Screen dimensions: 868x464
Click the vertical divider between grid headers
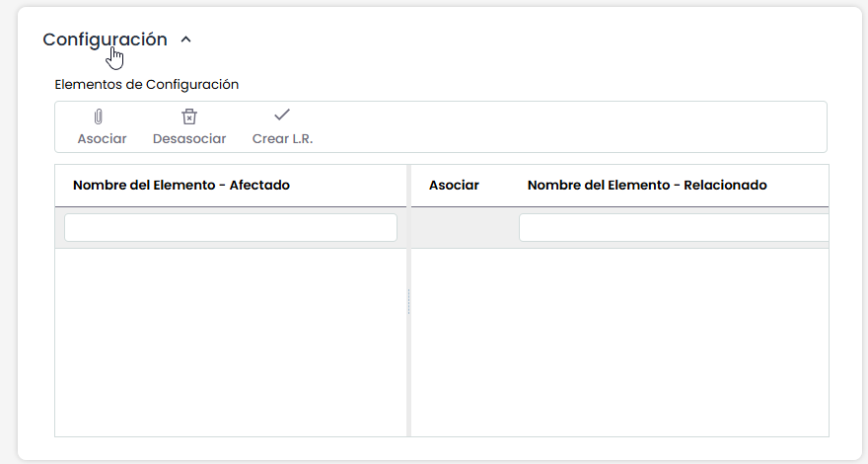point(408,186)
